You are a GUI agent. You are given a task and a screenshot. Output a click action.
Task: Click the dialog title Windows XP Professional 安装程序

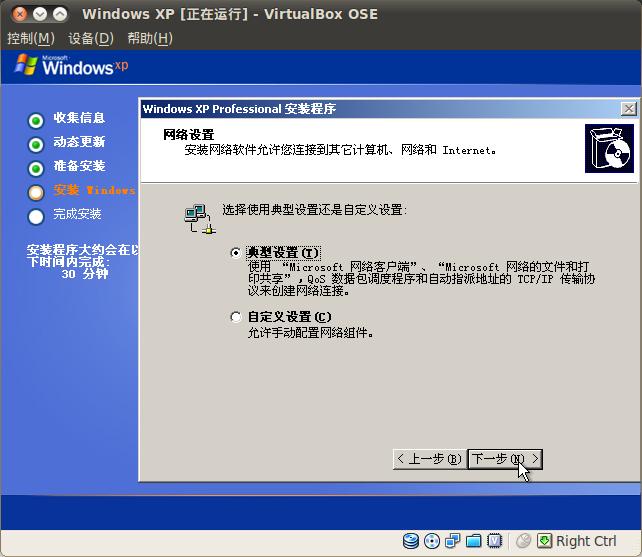coord(239,109)
